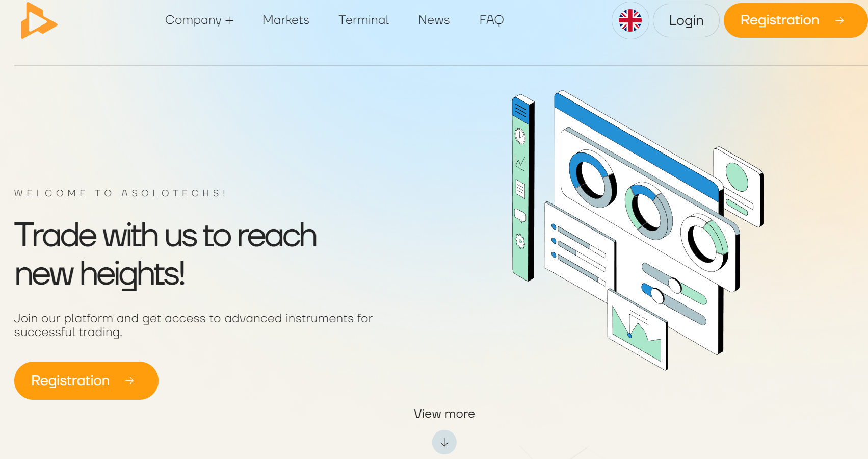Click the gear icon in illustrated sidebar
The image size is (868, 459).
click(x=520, y=241)
